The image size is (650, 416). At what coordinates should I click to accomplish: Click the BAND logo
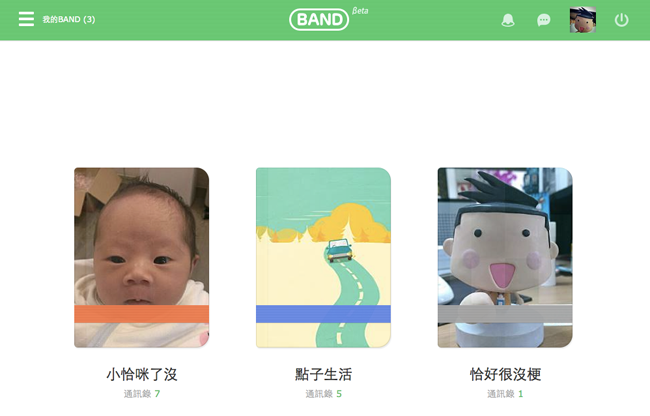click(319, 19)
